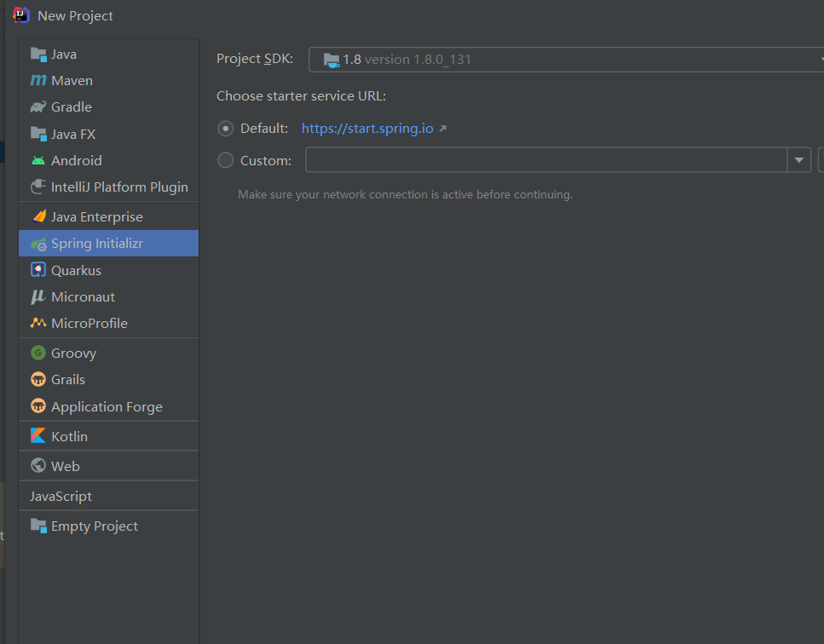Image resolution: width=824 pixels, height=644 pixels.
Task: Click the Micronaut mu icon
Action: 38,296
